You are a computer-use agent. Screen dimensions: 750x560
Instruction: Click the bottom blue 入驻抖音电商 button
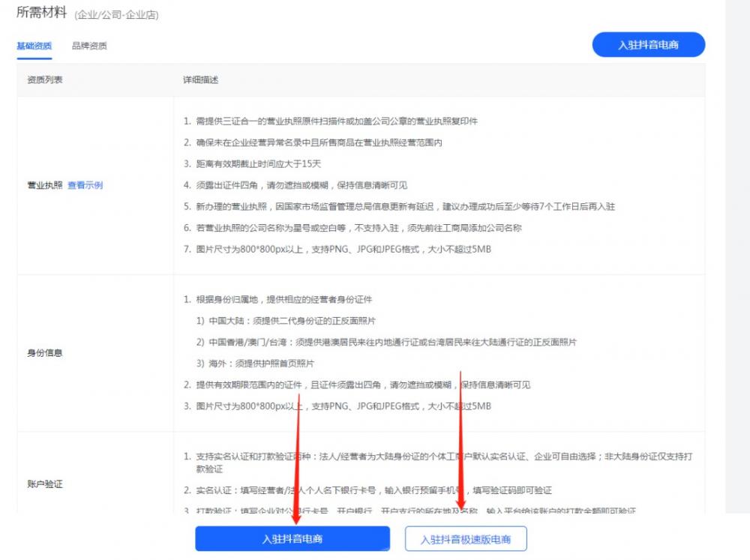pos(292,539)
